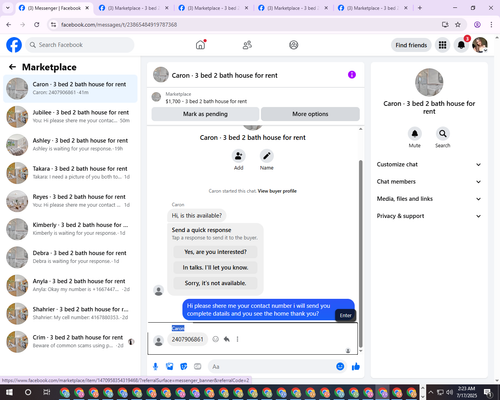The height and width of the screenshot is (400, 500).
Task: Expand Media, files and links section
Action: point(429,199)
